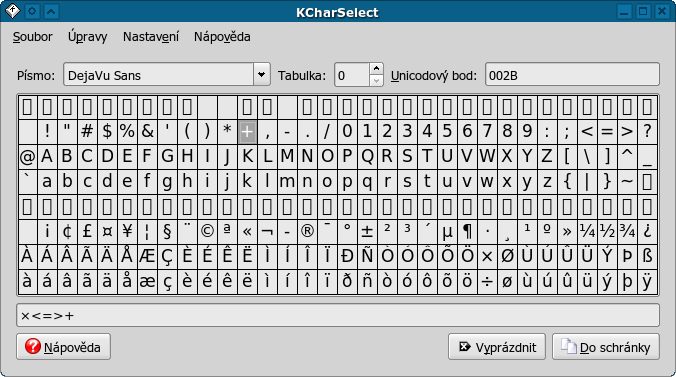
Task: Click the Vyprázdnit button
Action: (x=497, y=347)
